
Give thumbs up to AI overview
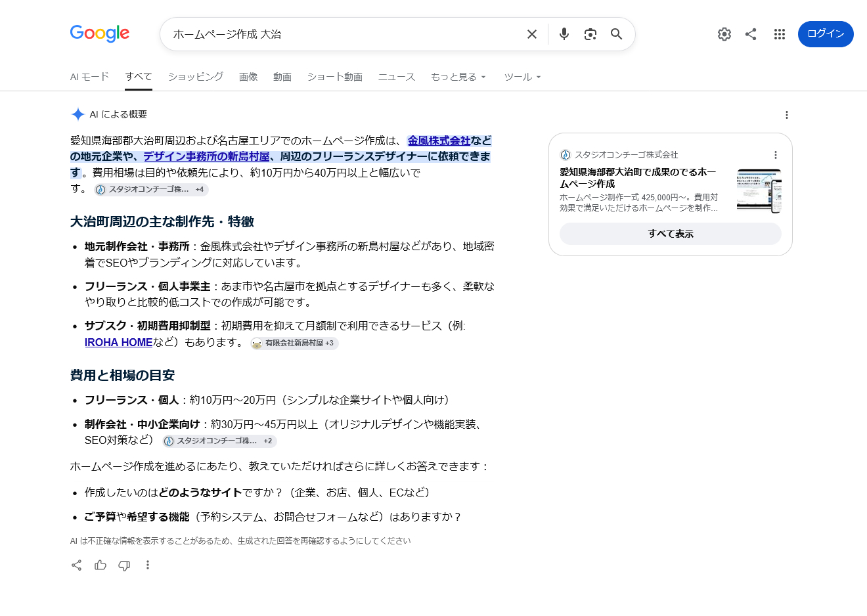(x=100, y=565)
